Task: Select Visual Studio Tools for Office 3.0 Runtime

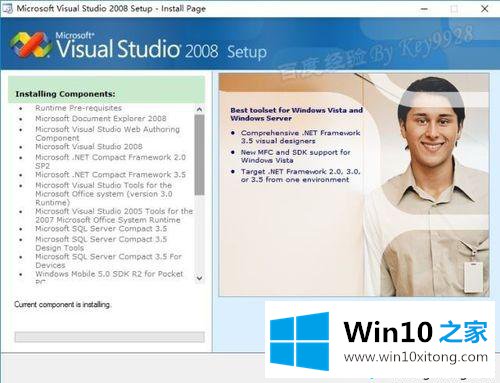Action: point(104,194)
